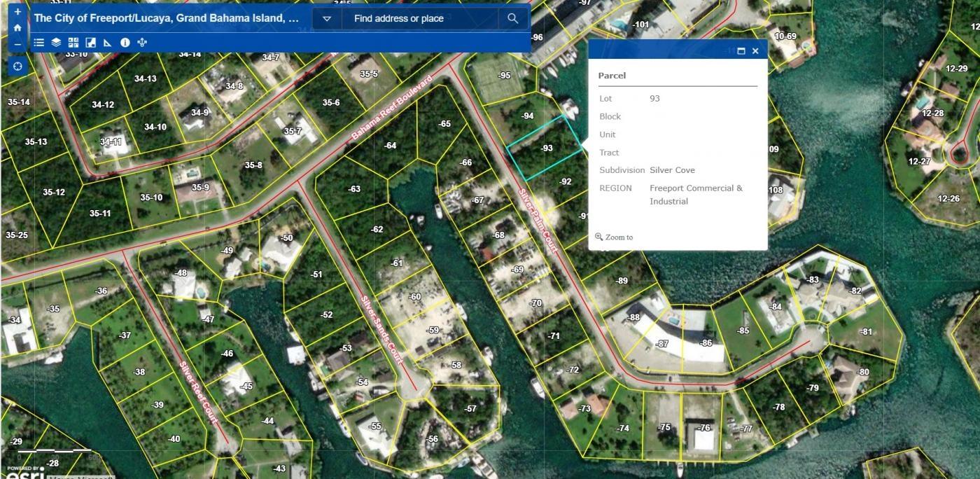Viewport: 980px width, 479px height.
Task: Select parcel 35-8 on the map
Action: coord(253,165)
